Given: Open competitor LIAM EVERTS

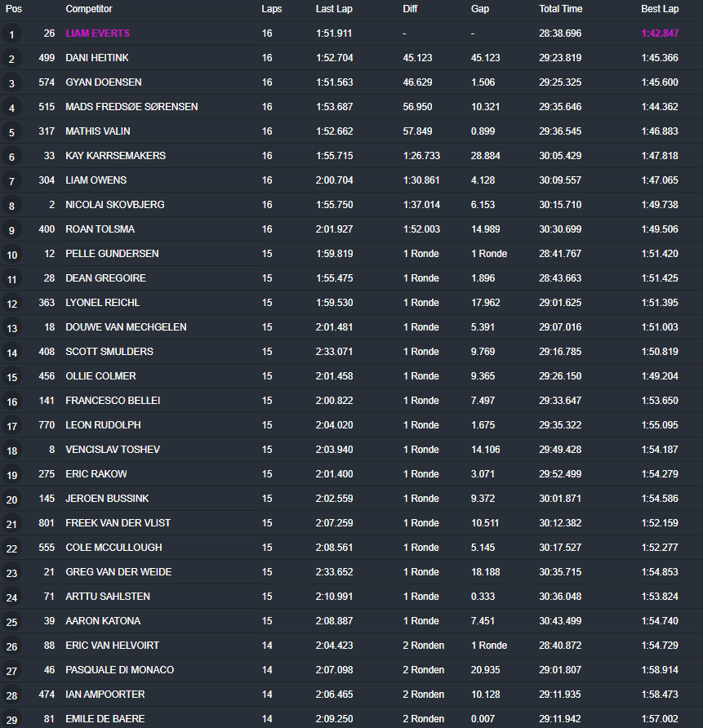Looking at the screenshot, I should click(97, 33).
